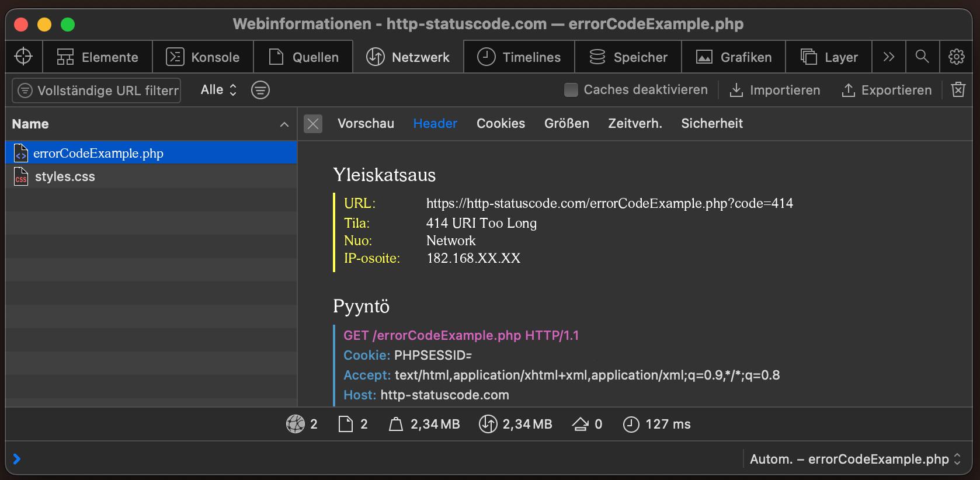Click the PHP file icon beside errorCodeExample.php

20,153
